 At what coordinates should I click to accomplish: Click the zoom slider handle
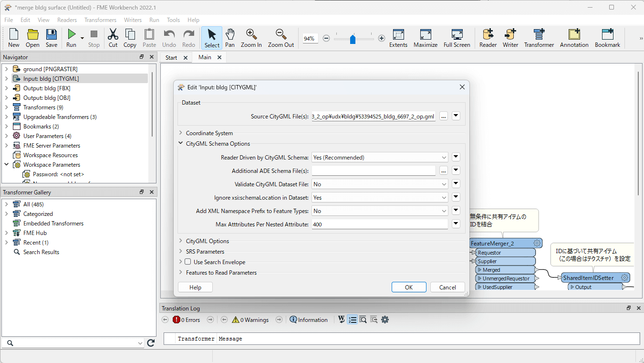pos(353,39)
